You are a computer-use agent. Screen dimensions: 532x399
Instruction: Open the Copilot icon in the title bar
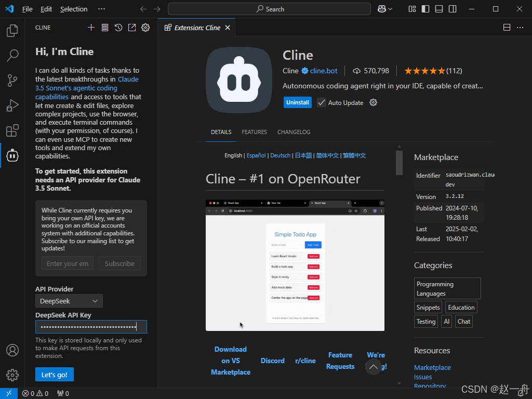point(382,9)
